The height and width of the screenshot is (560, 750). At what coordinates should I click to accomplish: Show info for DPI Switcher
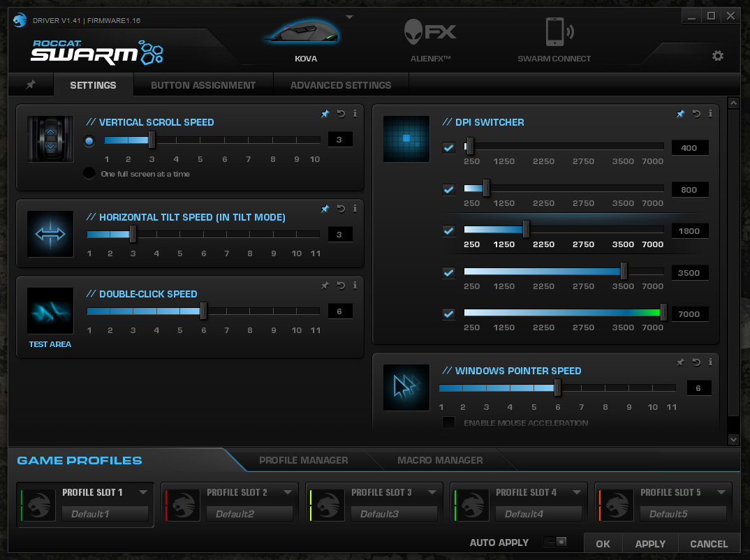tap(710, 113)
